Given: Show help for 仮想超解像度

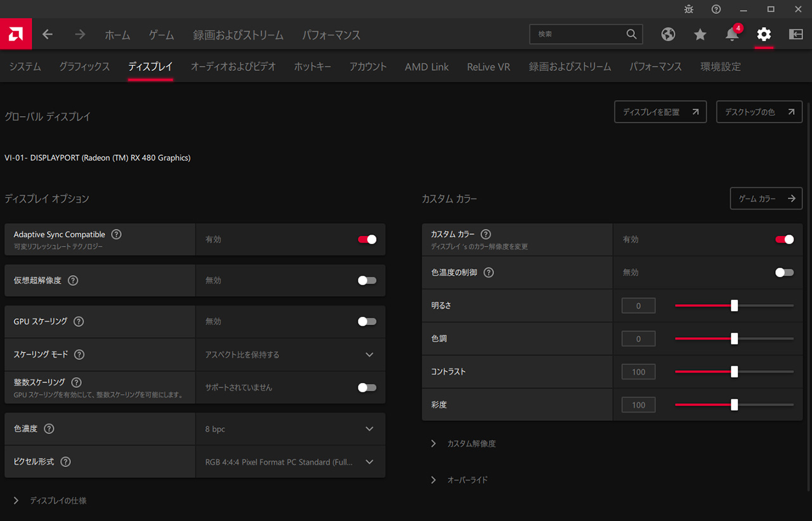Looking at the screenshot, I should click(x=73, y=280).
